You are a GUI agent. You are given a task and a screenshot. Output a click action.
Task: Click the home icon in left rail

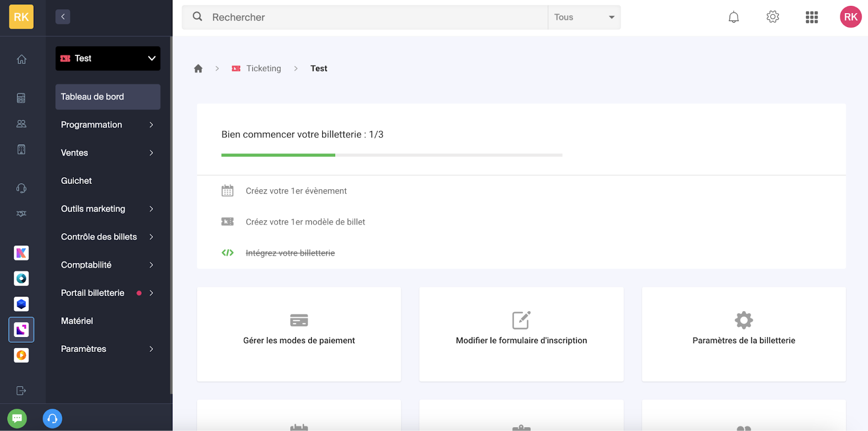21,59
